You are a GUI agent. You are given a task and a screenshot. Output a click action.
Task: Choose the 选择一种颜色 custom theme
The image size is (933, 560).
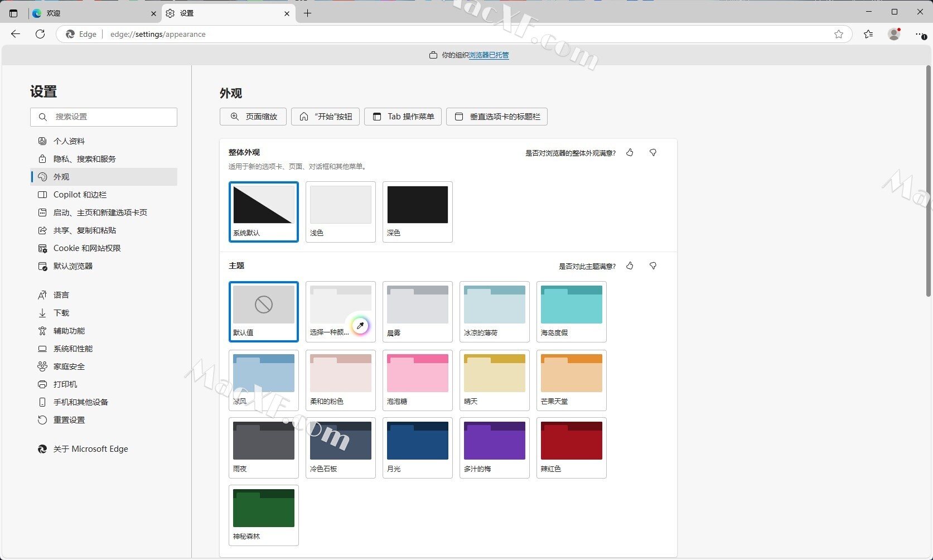pos(341,312)
